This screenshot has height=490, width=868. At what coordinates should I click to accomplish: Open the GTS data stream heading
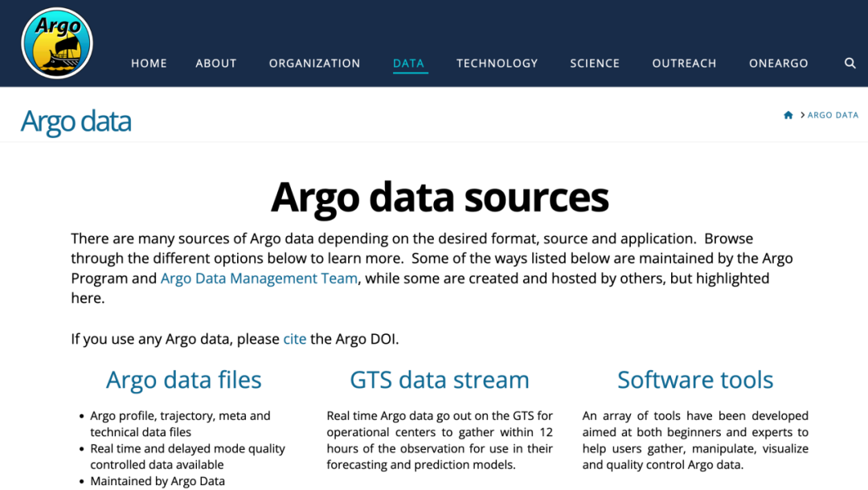[440, 380]
